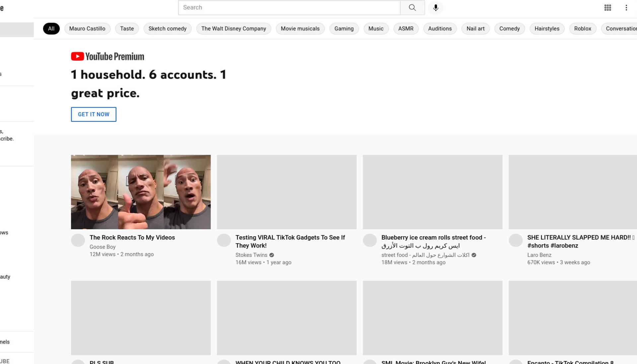Open WHEN YOUR CHILD KNOWS thumbnail

pyautogui.click(x=287, y=318)
